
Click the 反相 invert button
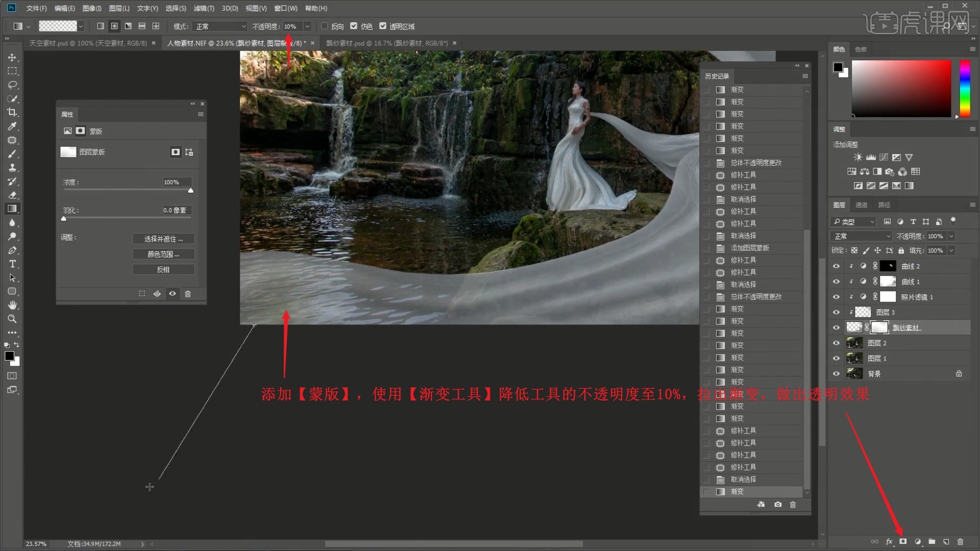click(x=163, y=269)
